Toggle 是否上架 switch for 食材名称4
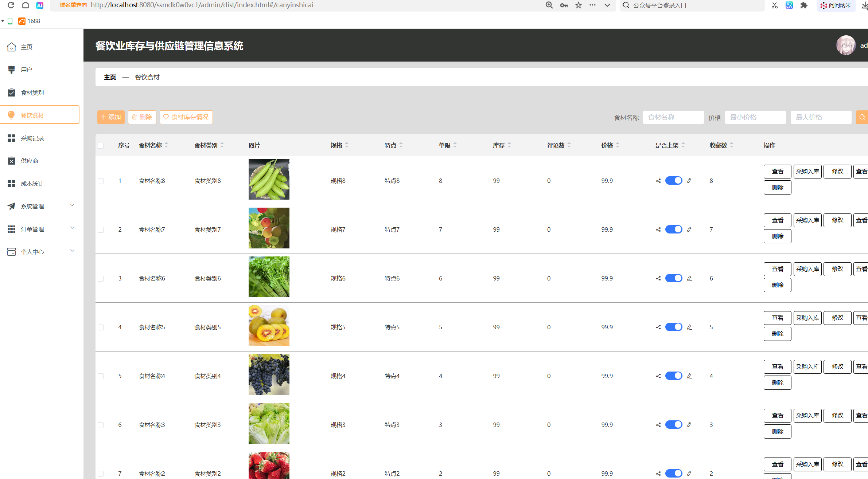The width and height of the screenshot is (868, 479). coord(674,376)
